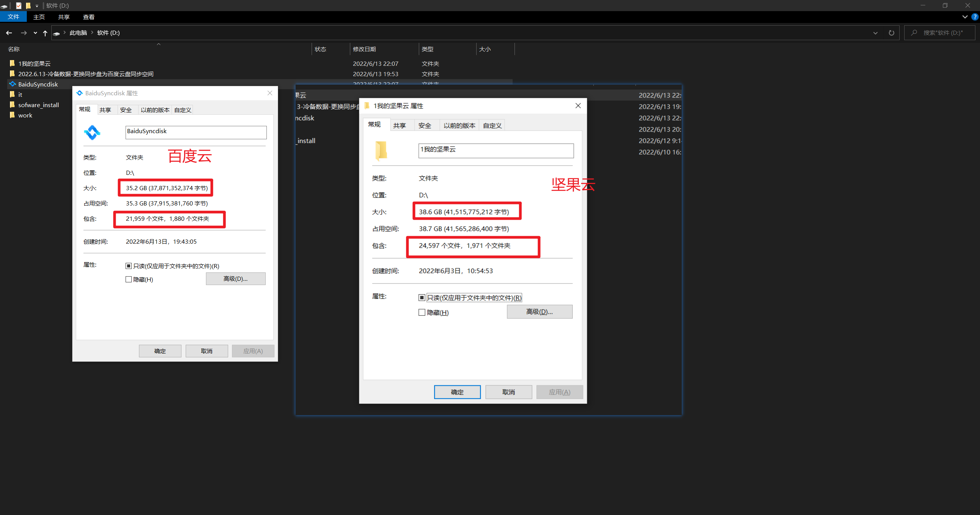This screenshot has height=515, width=980.
Task: Switch to the 主页 ribbon tab
Action: pyautogui.click(x=39, y=17)
